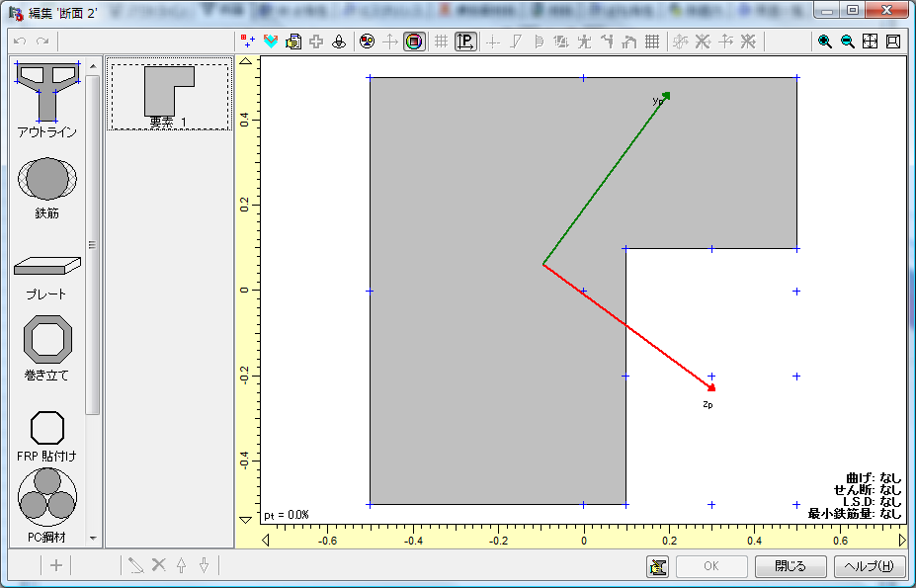The image size is (916, 588).
Task: Click the right triangle of horizontal ruler
Action: 902,541
